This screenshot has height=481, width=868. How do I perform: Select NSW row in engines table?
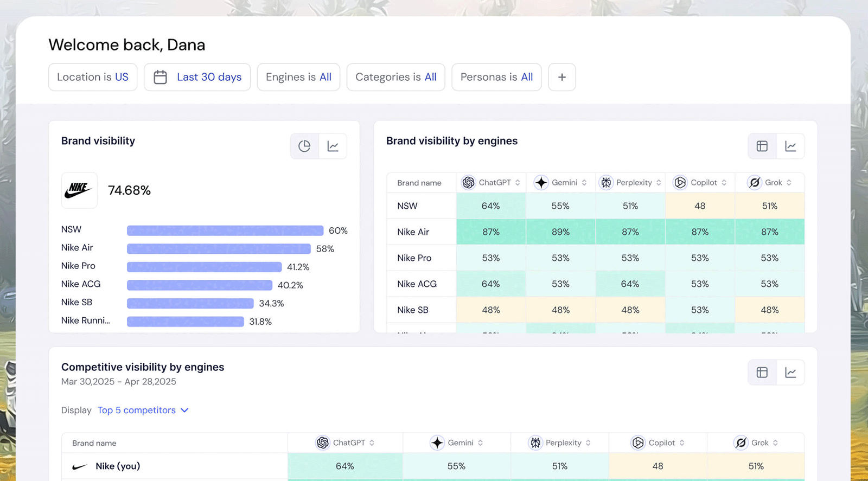(x=596, y=206)
